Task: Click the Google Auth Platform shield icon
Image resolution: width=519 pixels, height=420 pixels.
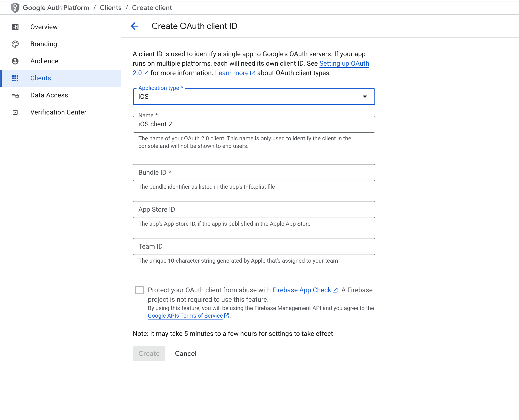Action: pos(15,8)
